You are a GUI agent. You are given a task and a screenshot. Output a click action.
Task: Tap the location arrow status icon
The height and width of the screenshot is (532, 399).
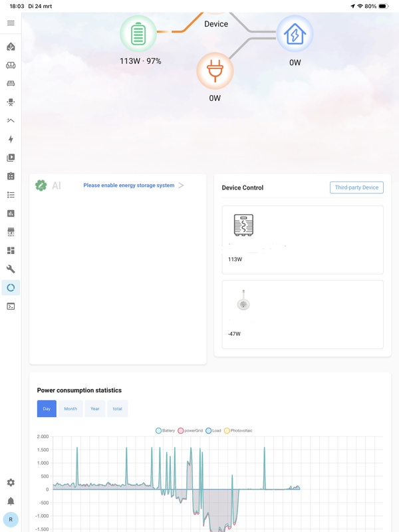[353, 6]
